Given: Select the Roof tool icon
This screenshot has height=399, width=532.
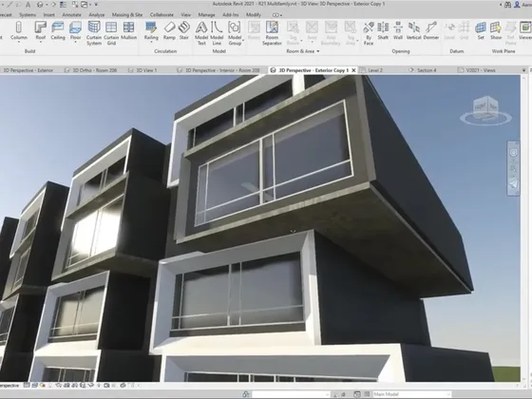Looking at the screenshot, I should 40,28.
